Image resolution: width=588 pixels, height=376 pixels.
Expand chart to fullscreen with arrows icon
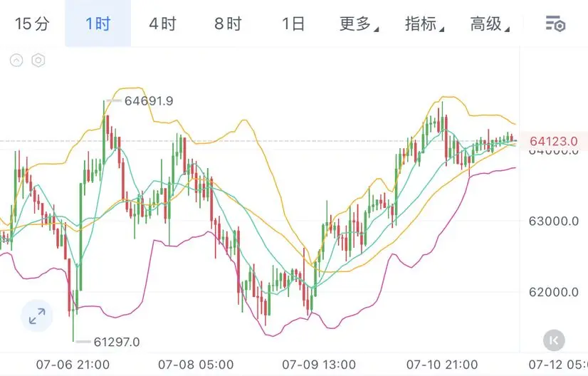pyautogui.click(x=37, y=316)
